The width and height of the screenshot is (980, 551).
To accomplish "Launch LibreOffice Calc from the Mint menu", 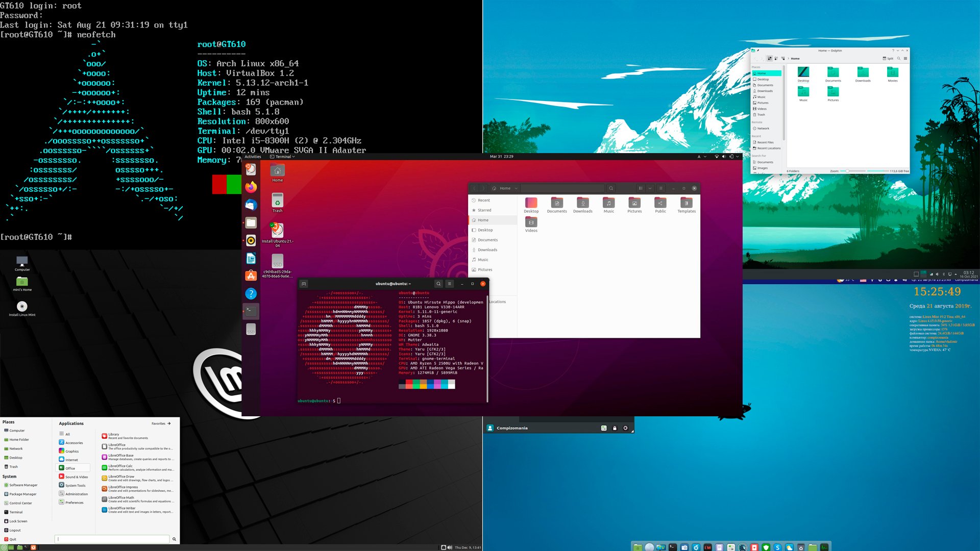I will [138, 467].
